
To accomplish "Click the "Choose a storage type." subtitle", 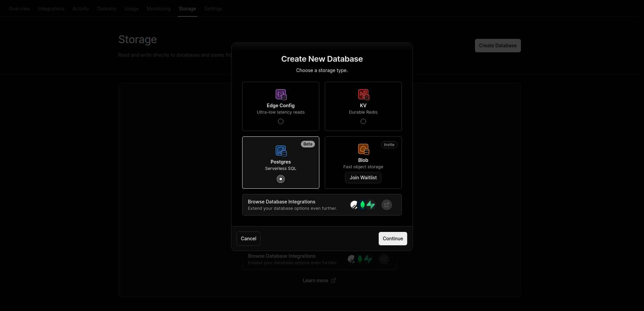I will pos(322,70).
